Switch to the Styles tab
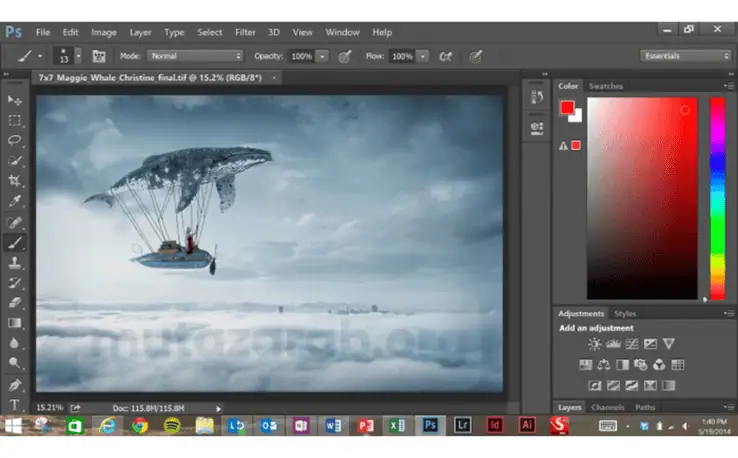 pyautogui.click(x=625, y=313)
